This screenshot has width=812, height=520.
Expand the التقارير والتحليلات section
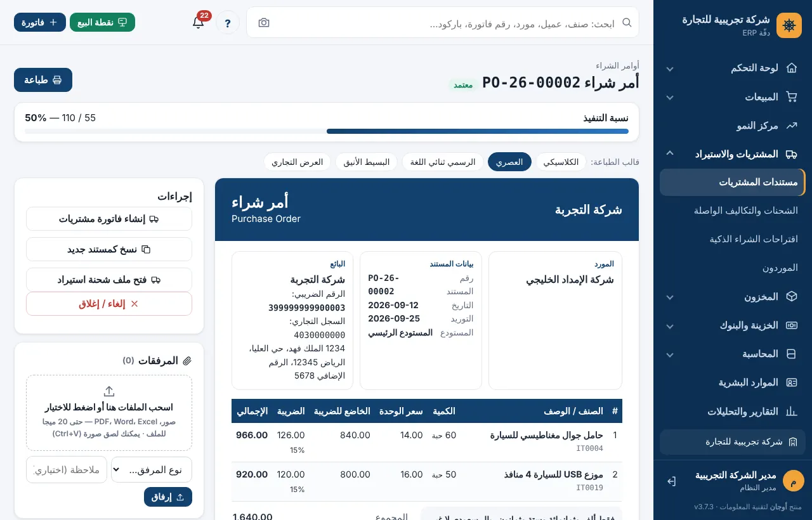point(733,412)
